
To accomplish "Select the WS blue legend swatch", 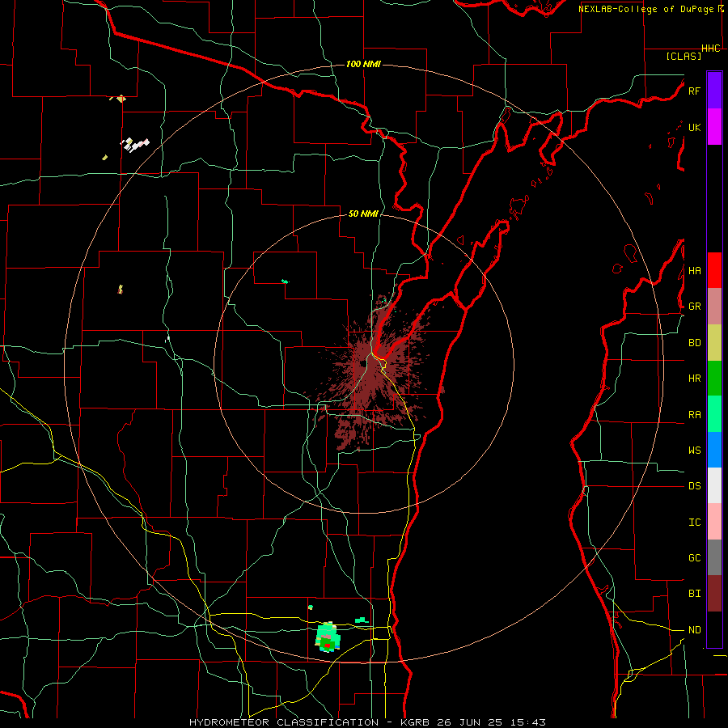I will pyautogui.click(x=714, y=450).
